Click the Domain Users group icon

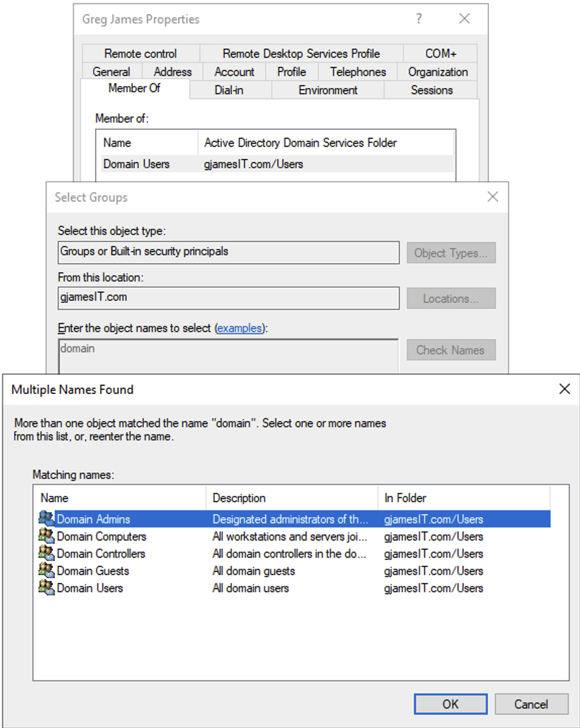tap(46, 588)
